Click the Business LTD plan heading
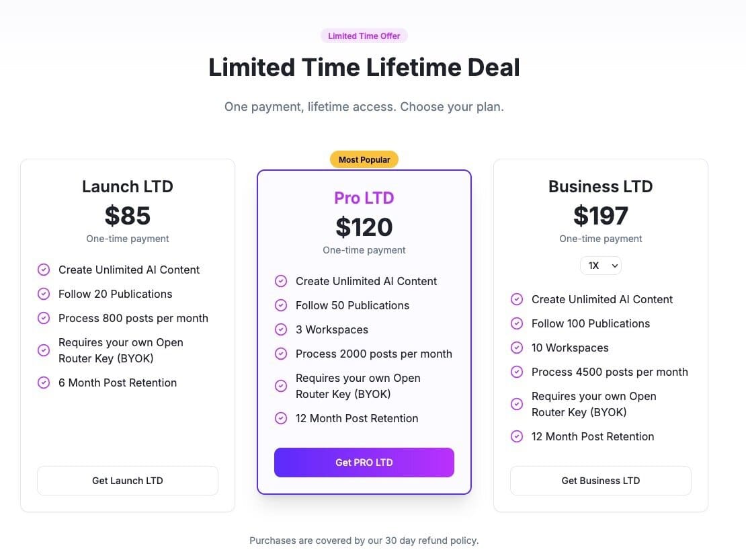 tap(600, 186)
